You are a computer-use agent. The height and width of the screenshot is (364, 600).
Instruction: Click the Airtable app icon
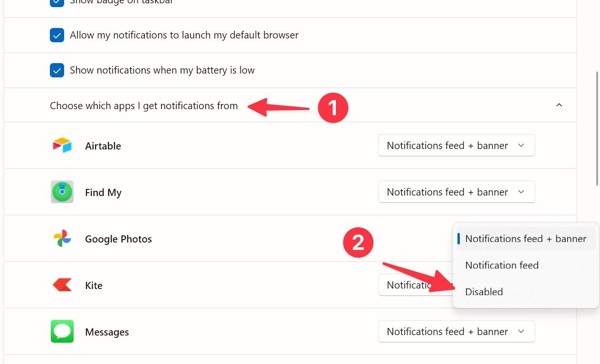[x=62, y=146]
